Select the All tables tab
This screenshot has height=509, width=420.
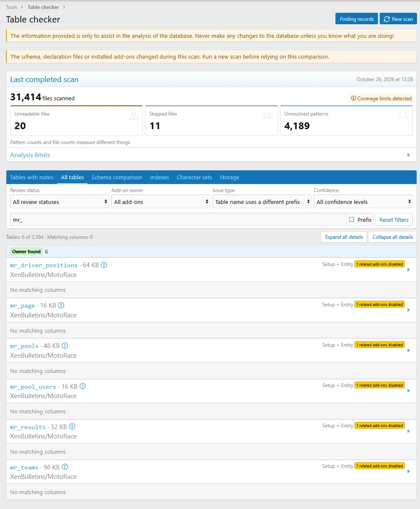[x=72, y=177]
